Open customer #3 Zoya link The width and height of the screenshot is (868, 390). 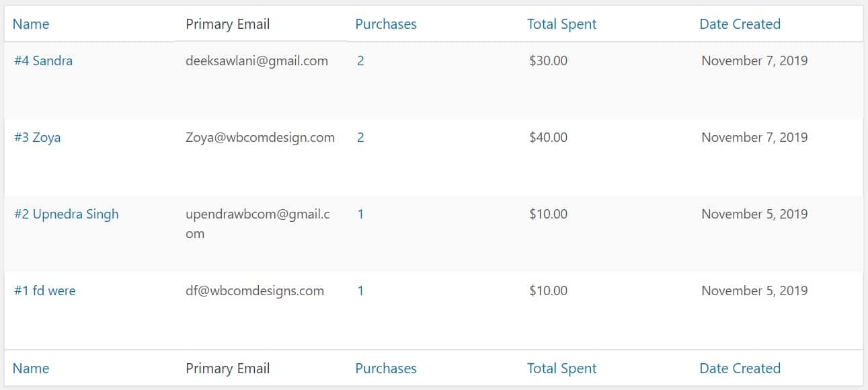(x=37, y=137)
